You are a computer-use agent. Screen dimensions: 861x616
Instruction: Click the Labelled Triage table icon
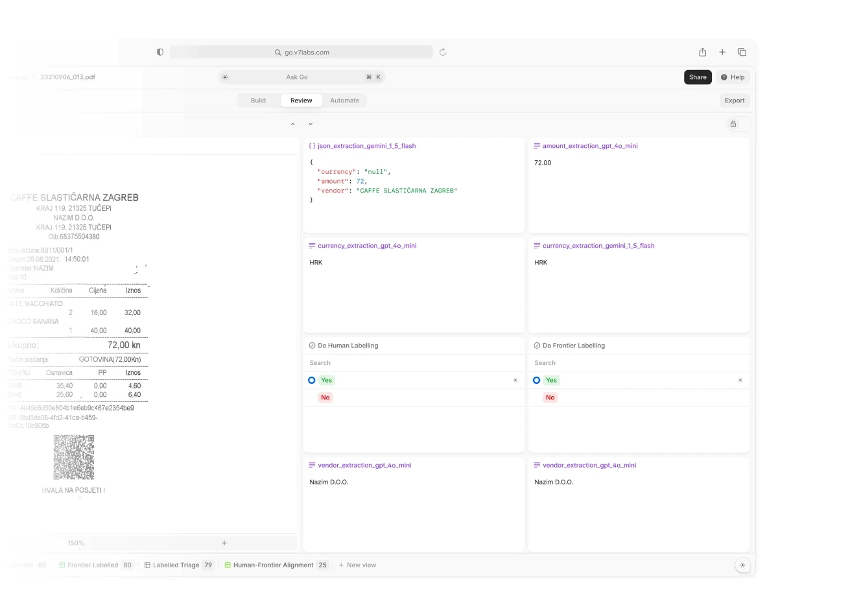click(x=147, y=565)
